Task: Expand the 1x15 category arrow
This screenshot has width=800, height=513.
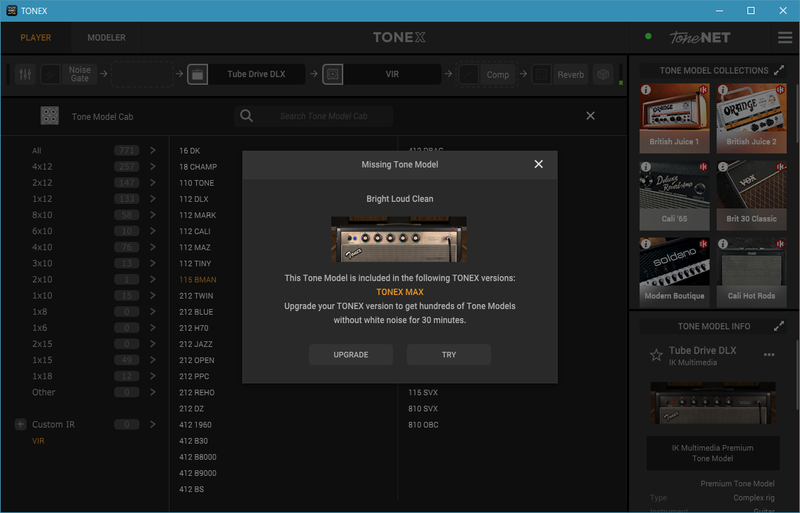Action: pos(153,360)
